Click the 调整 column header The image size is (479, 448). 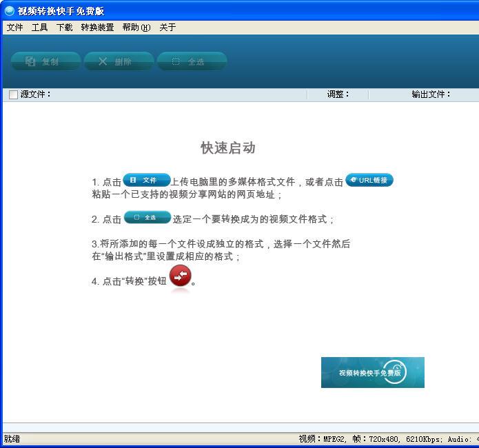(338, 94)
